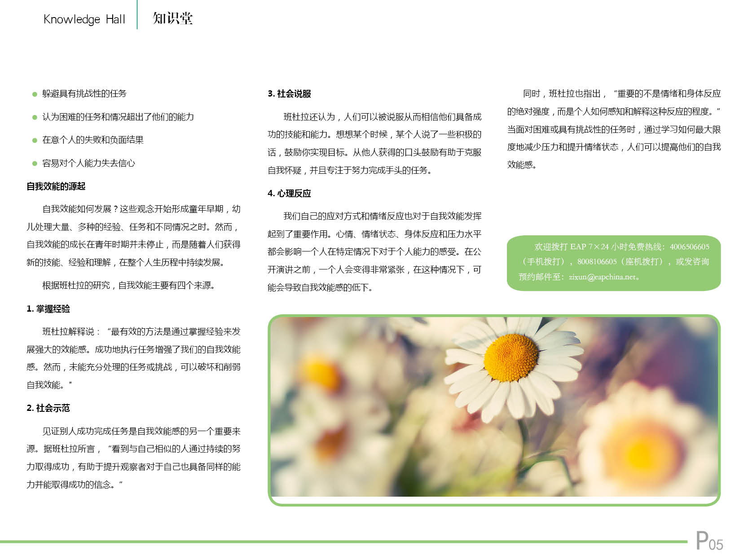Click the zixun@eapchina.net email address
The height and width of the screenshot is (560, 748).
(x=602, y=277)
